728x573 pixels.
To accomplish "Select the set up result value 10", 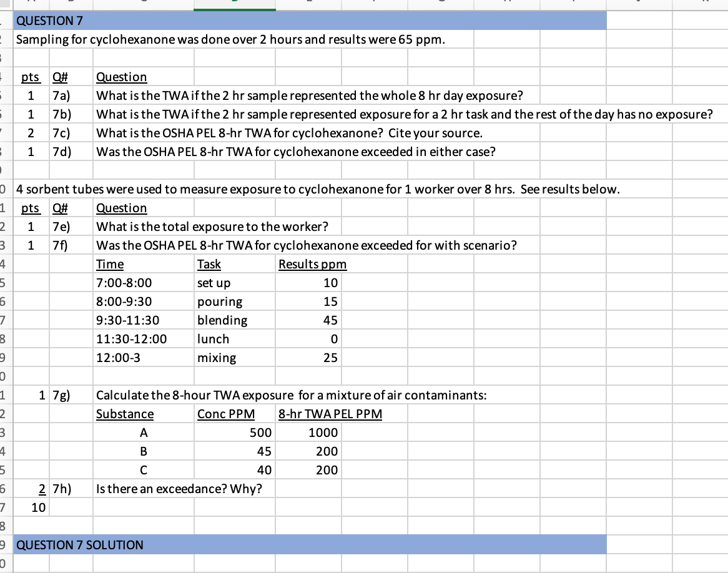I will coord(308,283).
